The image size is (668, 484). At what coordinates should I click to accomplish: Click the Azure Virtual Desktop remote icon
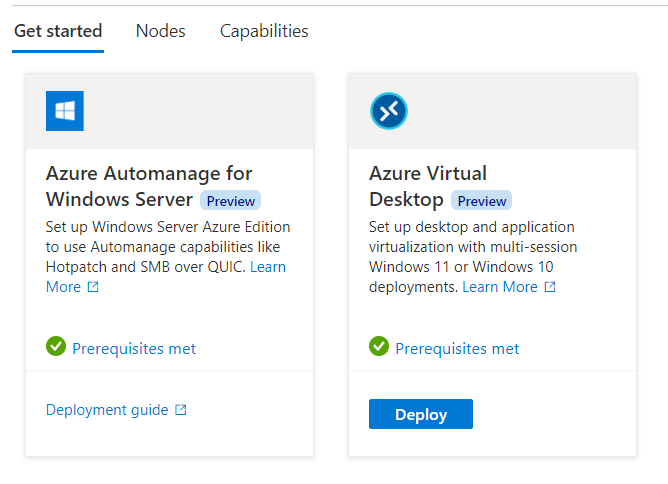(389, 111)
